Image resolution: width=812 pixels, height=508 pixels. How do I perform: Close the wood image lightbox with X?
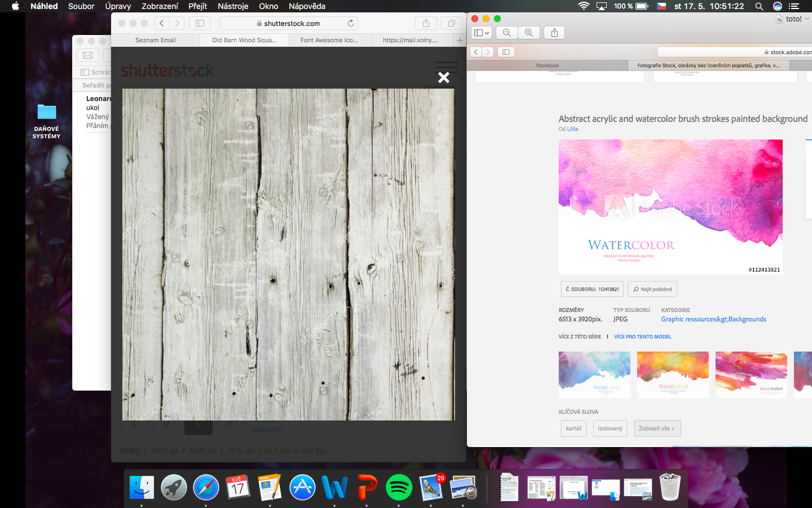[x=444, y=78]
